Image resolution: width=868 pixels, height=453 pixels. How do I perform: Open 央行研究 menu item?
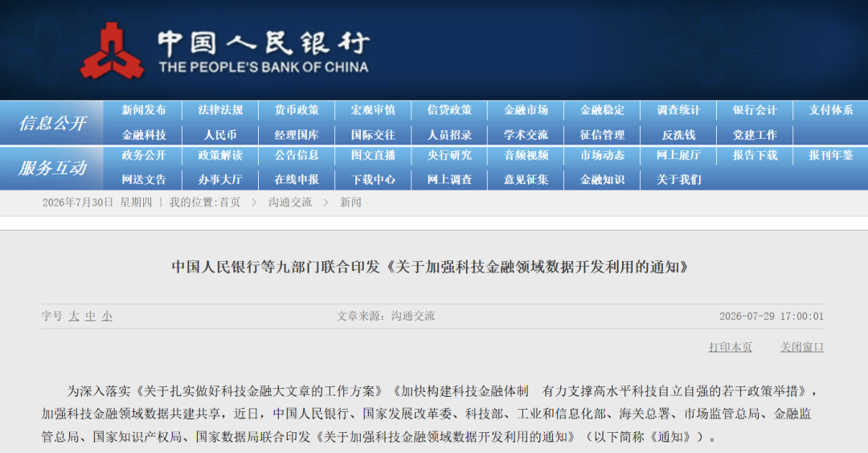tap(449, 156)
